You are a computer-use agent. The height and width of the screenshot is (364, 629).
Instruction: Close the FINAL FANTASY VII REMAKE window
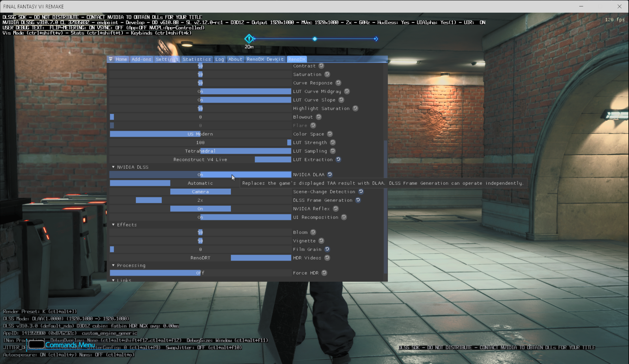coord(620,6)
